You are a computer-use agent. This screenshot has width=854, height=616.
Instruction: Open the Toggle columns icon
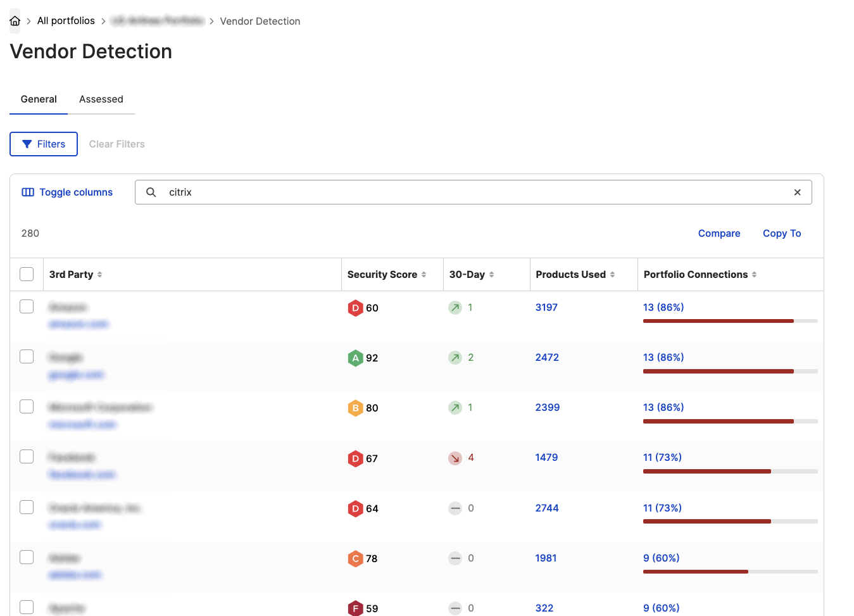tap(28, 192)
